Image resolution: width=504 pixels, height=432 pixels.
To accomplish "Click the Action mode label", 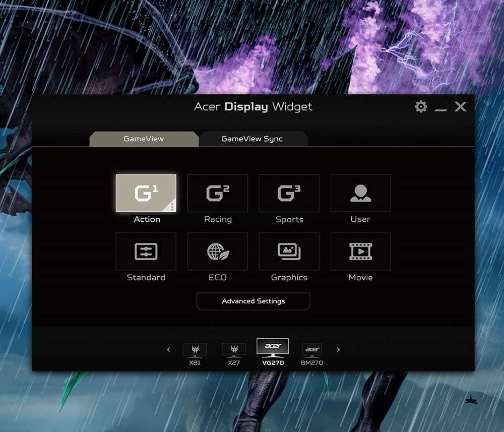I will pos(147,219).
